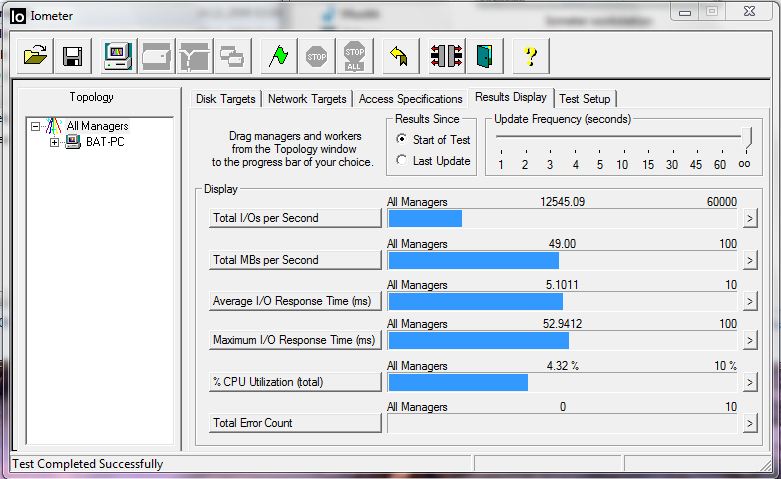Click the 52.9412 maximum response value
This screenshot has height=479, width=781.
tap(562, 324)
